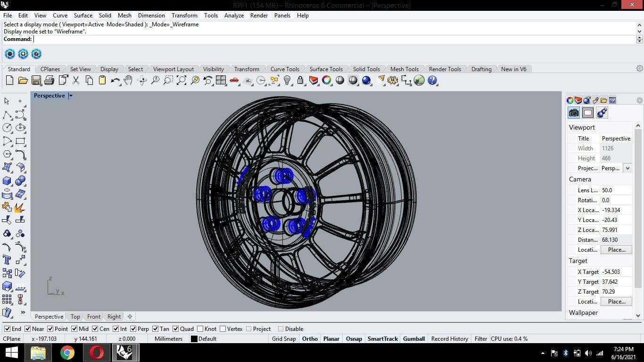Open the File menu
644x362 pixels.
coord(8,16)
